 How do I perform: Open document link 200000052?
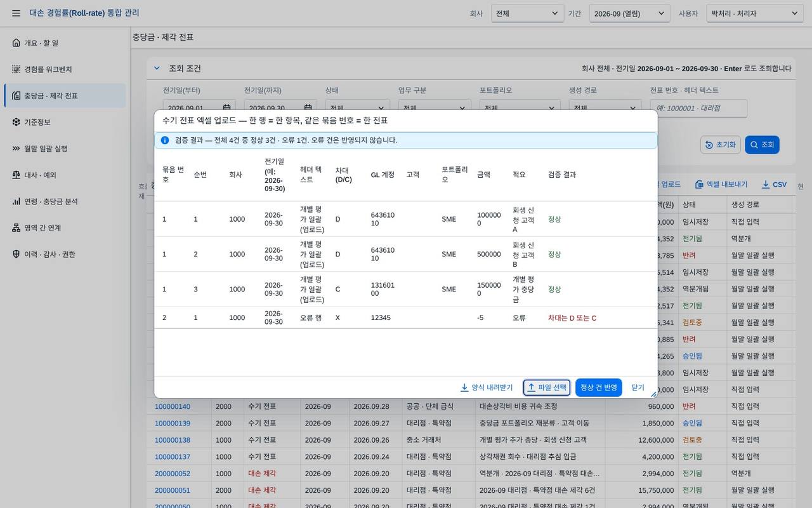click(x=173, y=473)
